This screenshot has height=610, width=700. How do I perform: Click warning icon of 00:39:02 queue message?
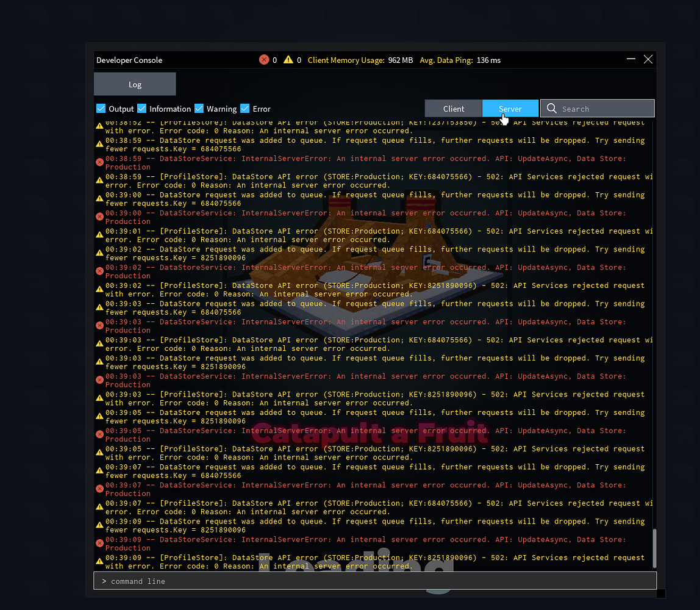point(99,253)
